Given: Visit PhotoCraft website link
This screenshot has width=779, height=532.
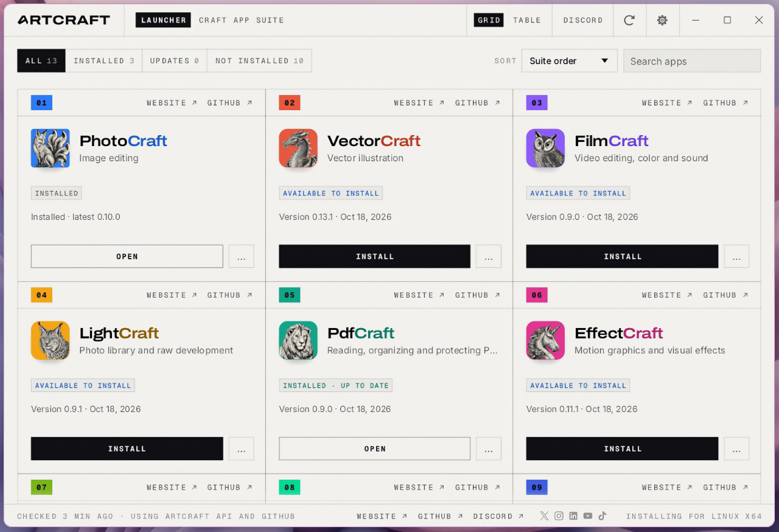Looking at the screenshot, I should [172, 103].
